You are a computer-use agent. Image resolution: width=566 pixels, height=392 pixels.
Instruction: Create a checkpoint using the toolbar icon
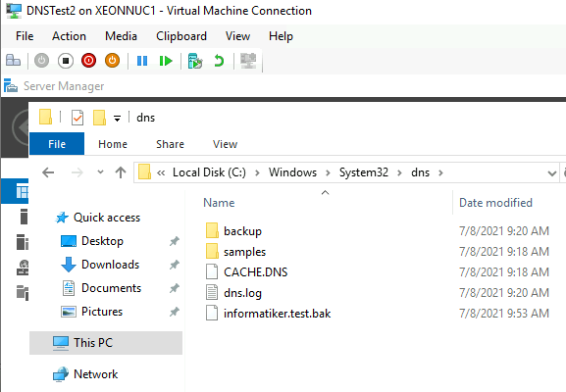point(195,61)
